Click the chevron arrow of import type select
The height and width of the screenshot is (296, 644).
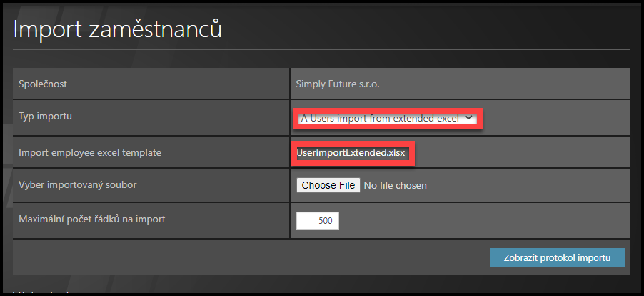pyautogui.click(x=468, y=118)
